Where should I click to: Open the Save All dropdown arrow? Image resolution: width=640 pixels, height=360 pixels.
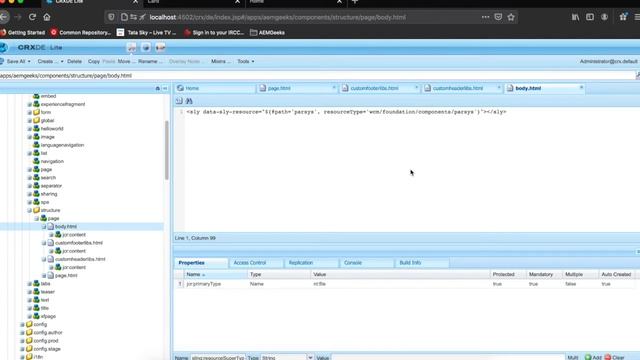pos(29,61)
